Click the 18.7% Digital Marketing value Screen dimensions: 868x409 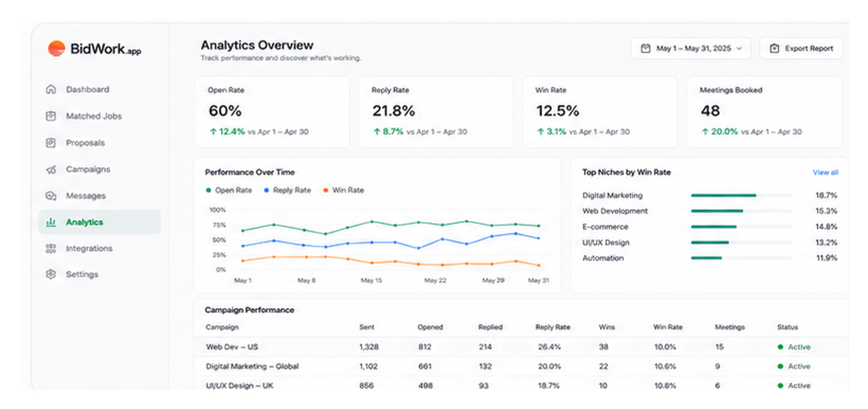pyautogui.click(x=826, y=195)
